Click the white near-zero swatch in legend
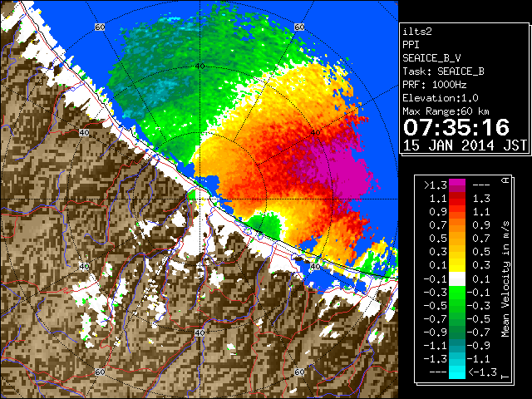This screenshot has height=399, width=532. [x=457, y=279]
